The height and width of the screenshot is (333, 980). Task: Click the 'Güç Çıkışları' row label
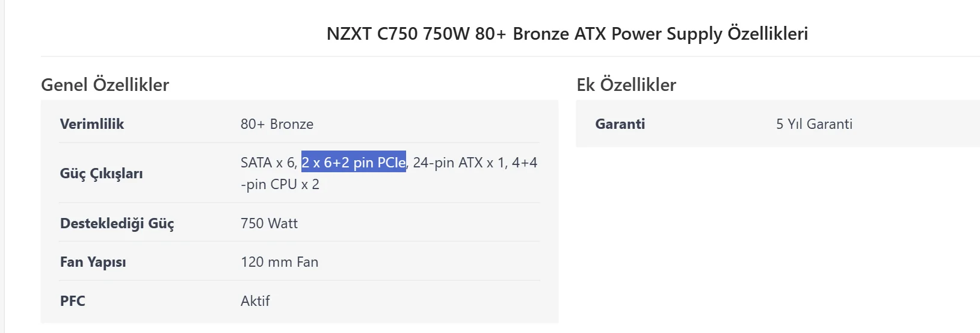[x=101, y=173]
